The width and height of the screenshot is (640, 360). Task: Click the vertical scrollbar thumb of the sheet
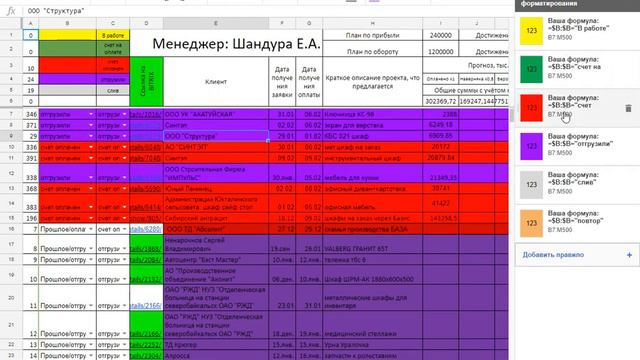click(x=512, y=116)
